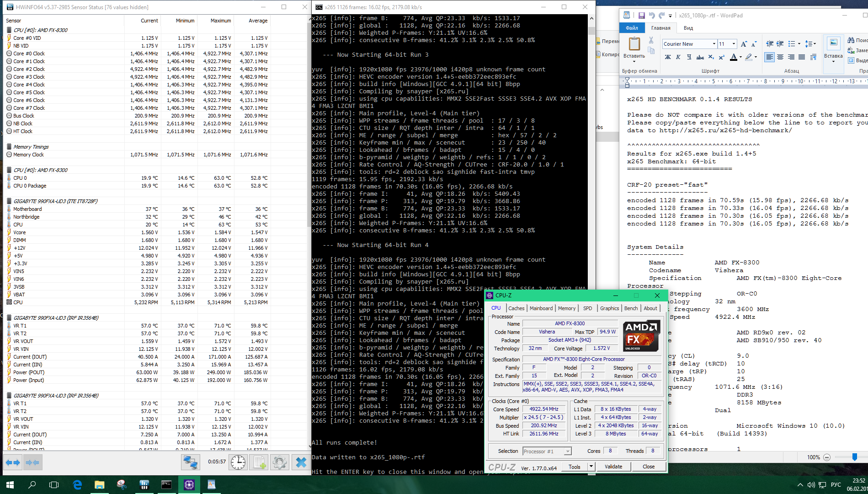Switch to CPU-Z Caches tab

point(516,308)
